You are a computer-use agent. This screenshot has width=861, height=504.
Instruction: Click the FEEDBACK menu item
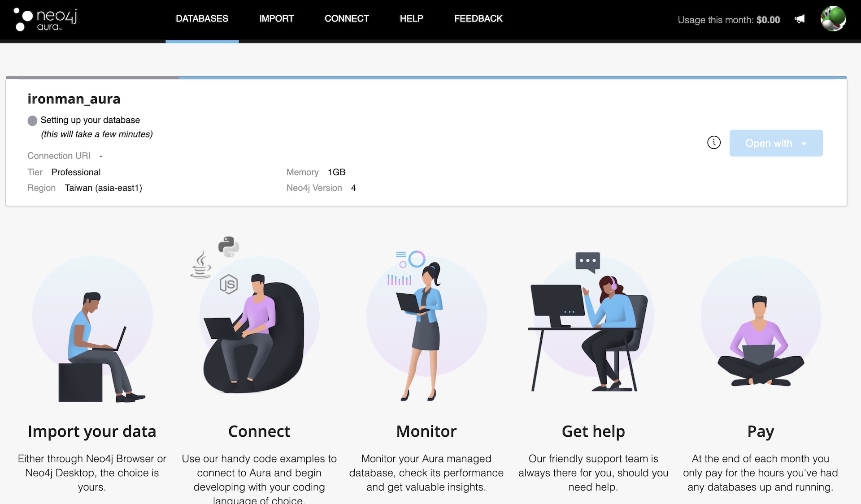(478, 17)
